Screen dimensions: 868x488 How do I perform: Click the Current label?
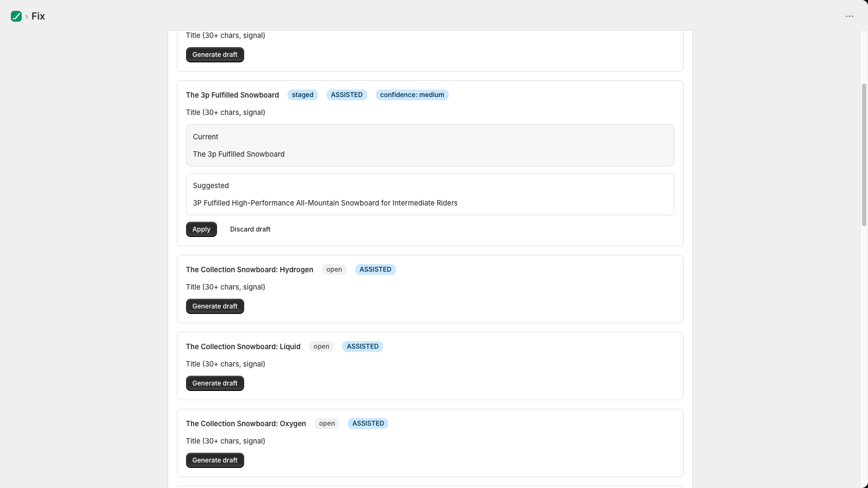(206, 137)
